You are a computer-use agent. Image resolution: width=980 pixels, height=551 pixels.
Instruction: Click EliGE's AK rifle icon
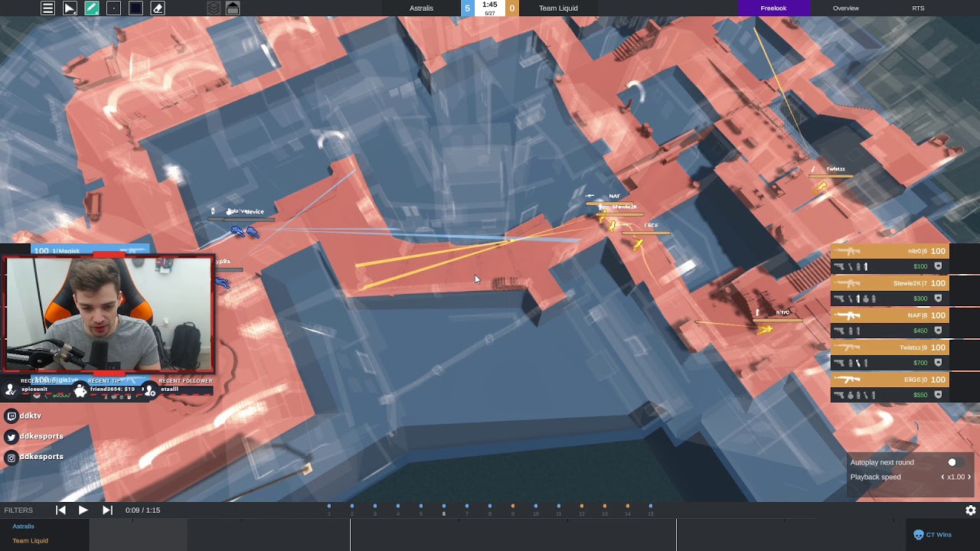tap(847, 380)
